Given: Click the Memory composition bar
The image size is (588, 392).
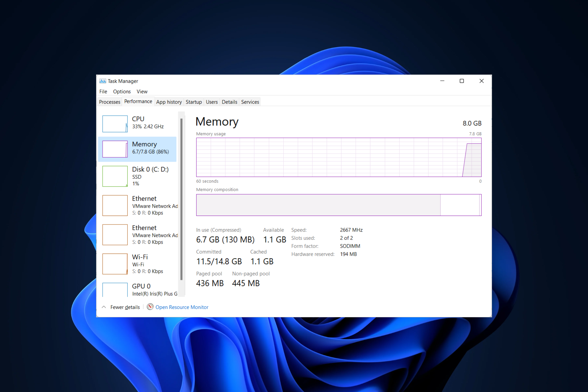Looking at the screenshot, I should pos(339,205).
